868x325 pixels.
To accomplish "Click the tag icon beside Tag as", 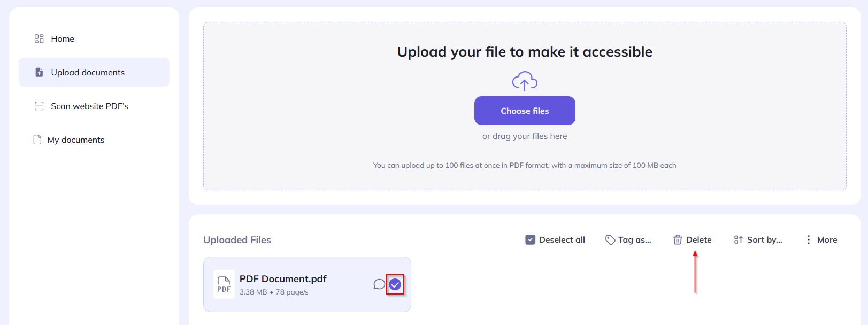I will click(x=610, y=240).
